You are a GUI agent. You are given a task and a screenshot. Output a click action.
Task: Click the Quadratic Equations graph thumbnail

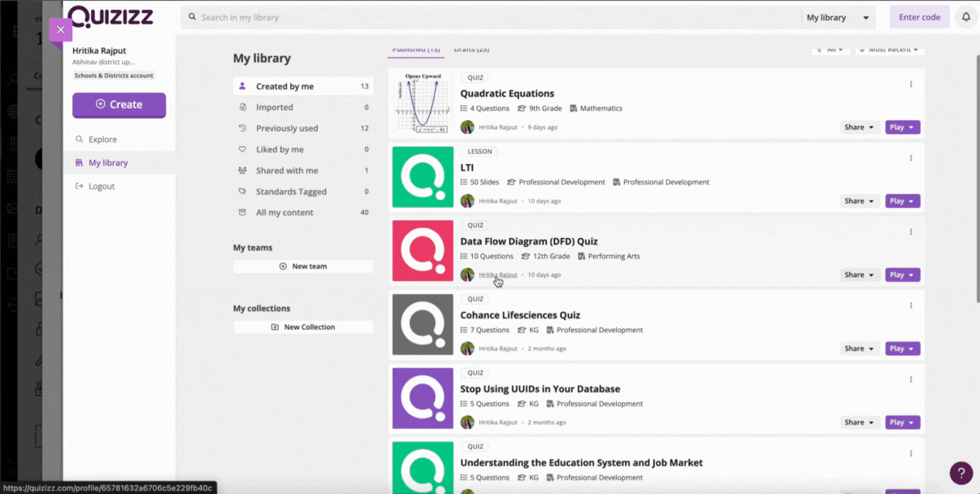(423, 103)
